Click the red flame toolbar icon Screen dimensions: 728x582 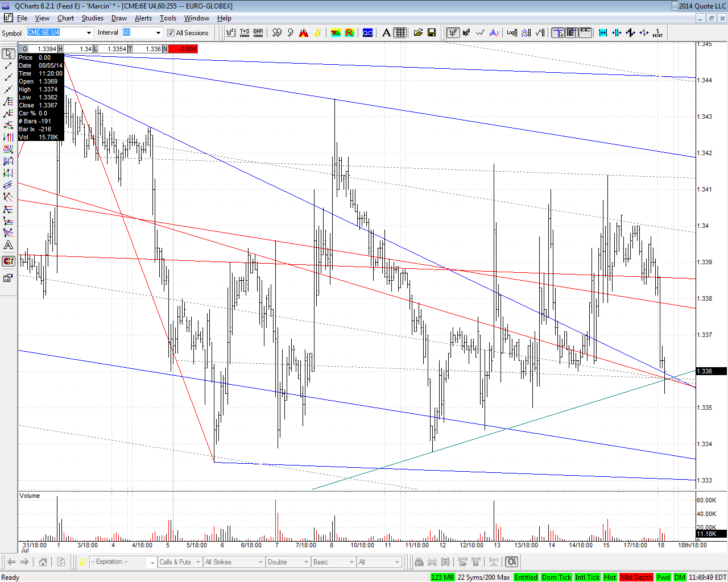[304, 33]
